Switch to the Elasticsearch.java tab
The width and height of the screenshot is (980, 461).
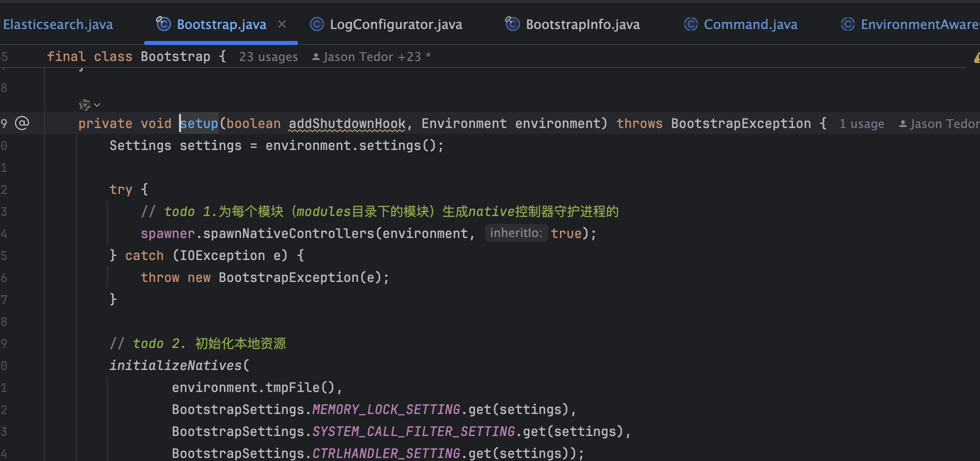click(x=57, y=24)
